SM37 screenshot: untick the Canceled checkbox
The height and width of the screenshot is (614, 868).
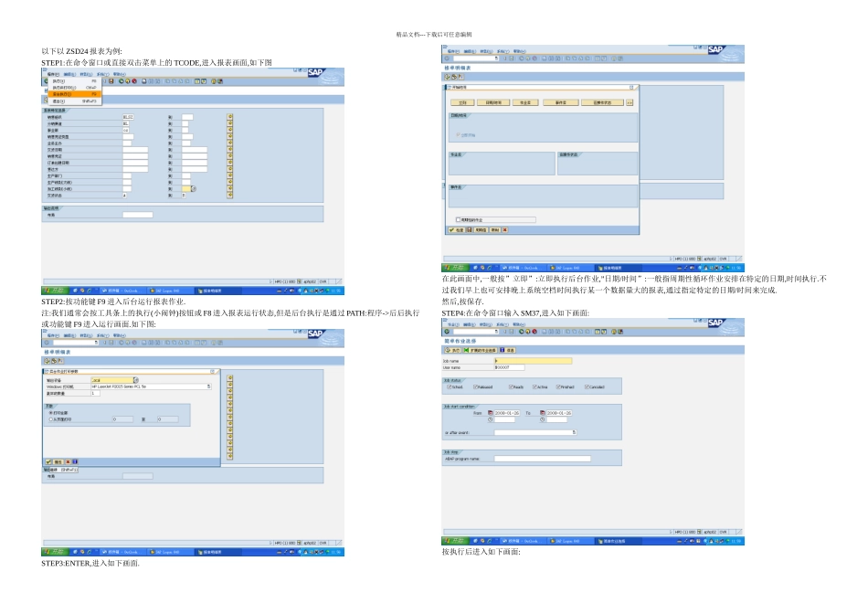(x=587, y=387)
